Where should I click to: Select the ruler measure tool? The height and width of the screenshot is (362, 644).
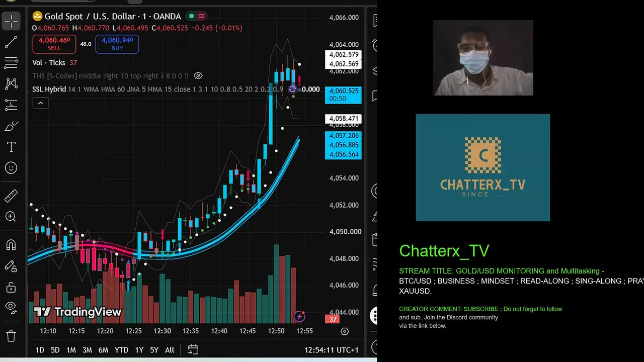(11, 196)
